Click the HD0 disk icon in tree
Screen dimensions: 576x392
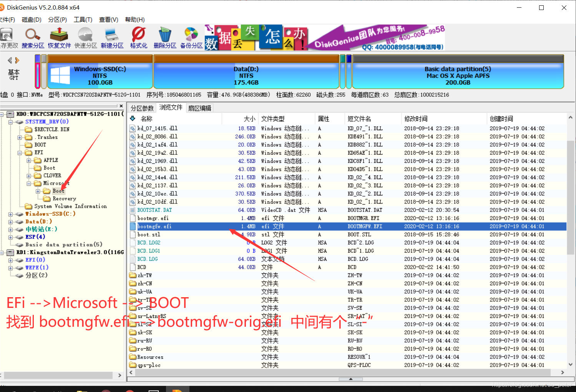[x=11, y=114]
